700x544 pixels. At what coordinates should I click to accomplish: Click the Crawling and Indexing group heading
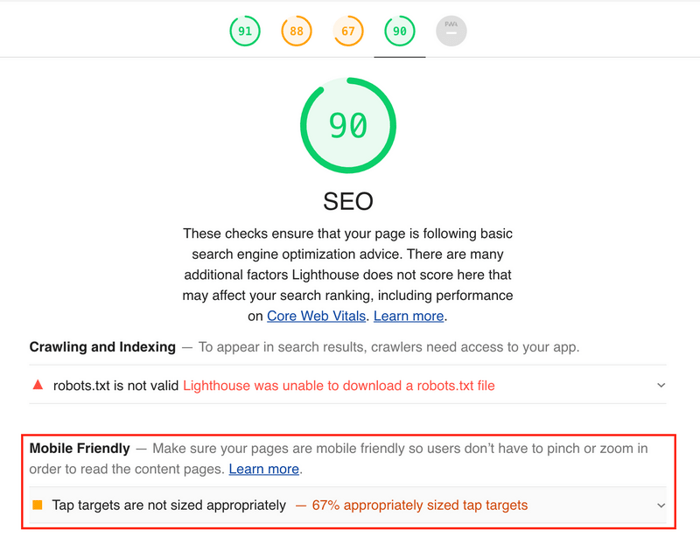pos(102,347)
